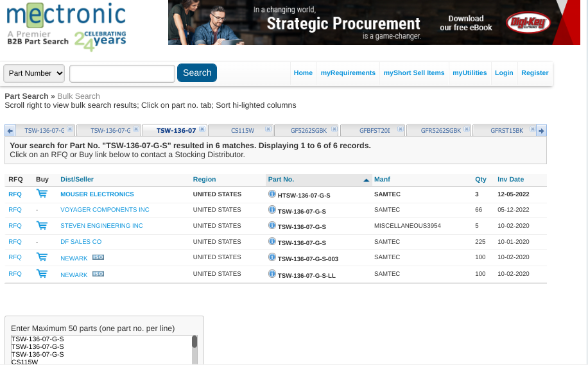Click the Digi-Key logo in the banner
The height and width of the screenshot is (365, 588).
(528, 23)
